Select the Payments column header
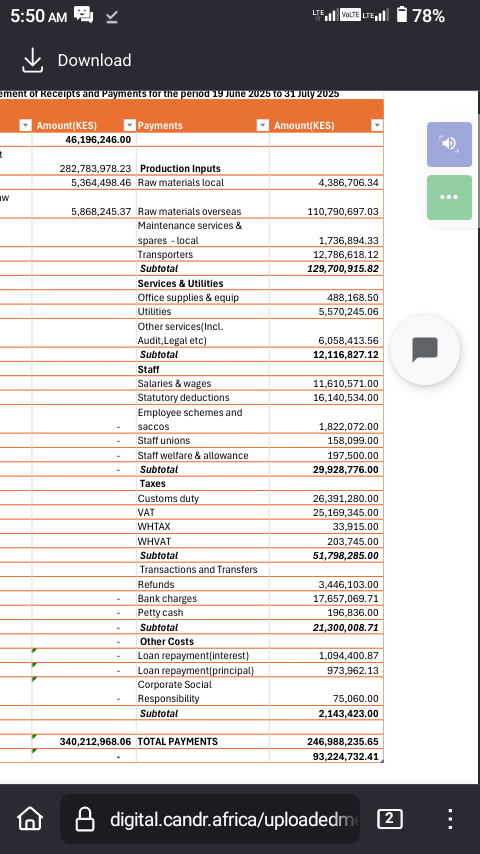This screenshot has height=854, width=480. click(x=160, y=125)
